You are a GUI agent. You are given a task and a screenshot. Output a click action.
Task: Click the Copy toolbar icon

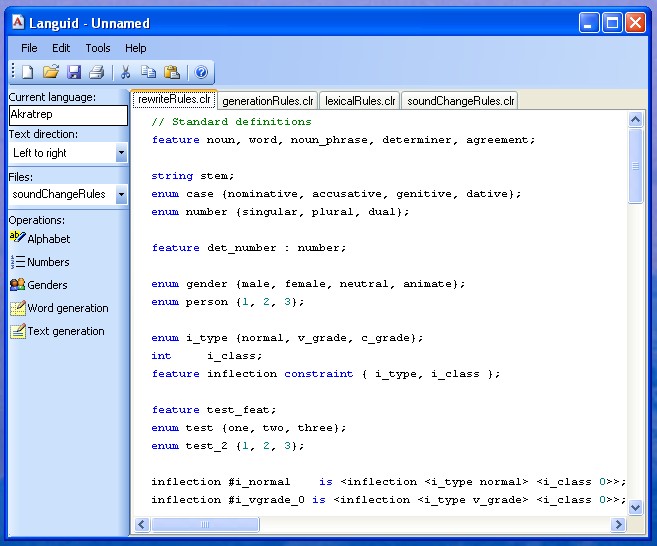point(148,72)
